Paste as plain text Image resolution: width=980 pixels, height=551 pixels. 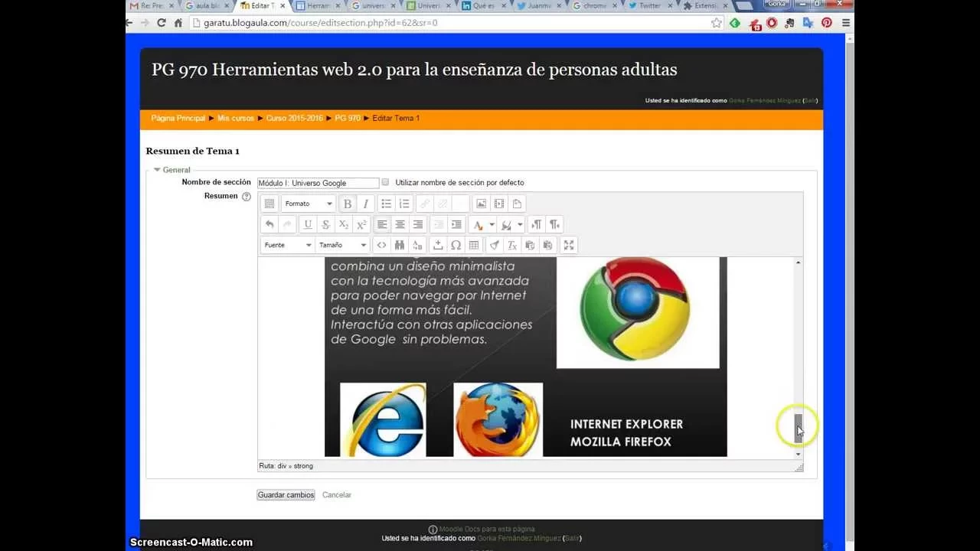pos(530,245)
